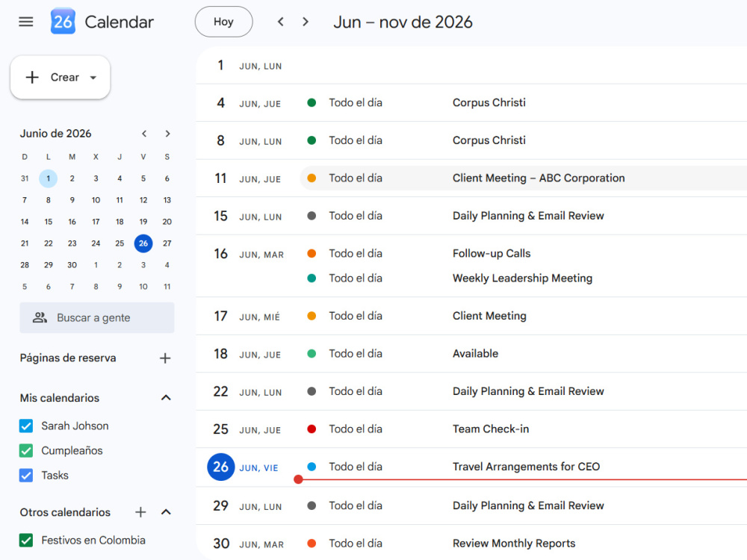
Task: Click the orange dot of Client Meeting – ABC Corporation
Action: (x=311, y=178)
